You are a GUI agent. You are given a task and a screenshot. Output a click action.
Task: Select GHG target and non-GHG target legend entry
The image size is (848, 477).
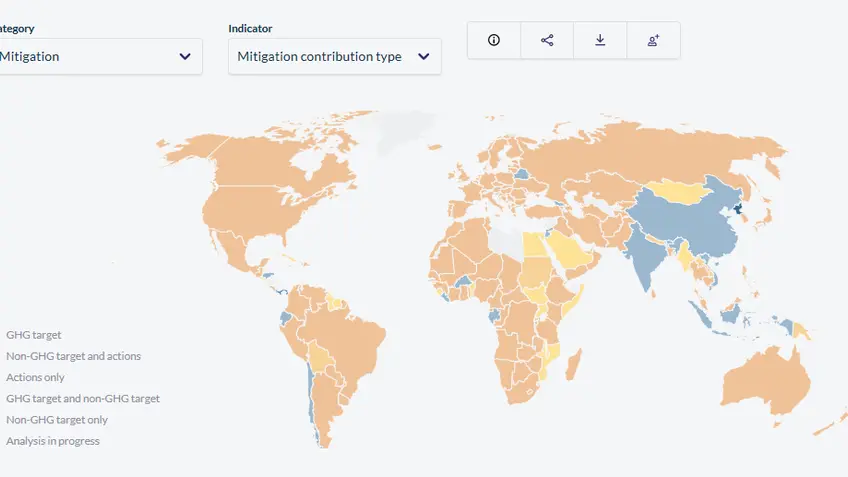[83, 399]
